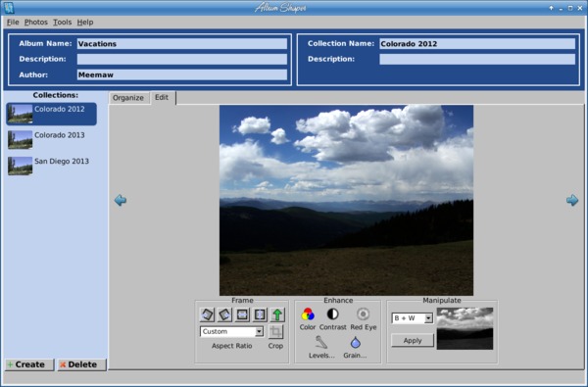Select the Edit tab
Viewport: 588px width, 387px height.
tap(162, 98)
